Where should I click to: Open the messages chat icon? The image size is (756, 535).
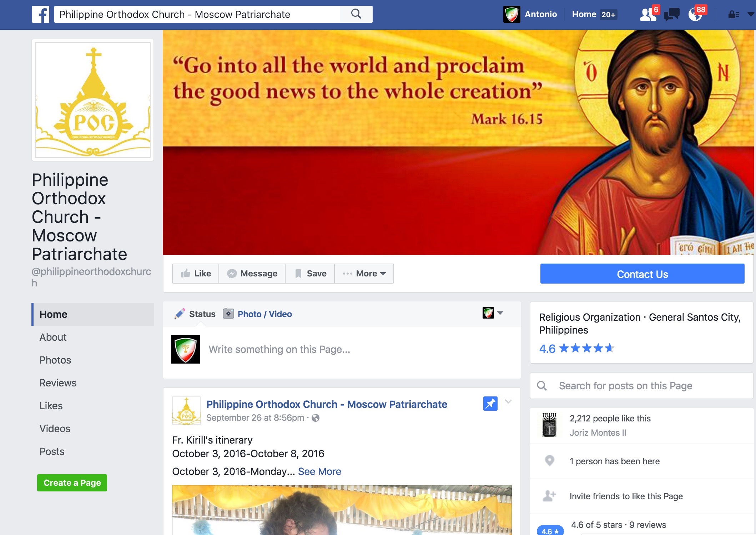tap(671, 15)
